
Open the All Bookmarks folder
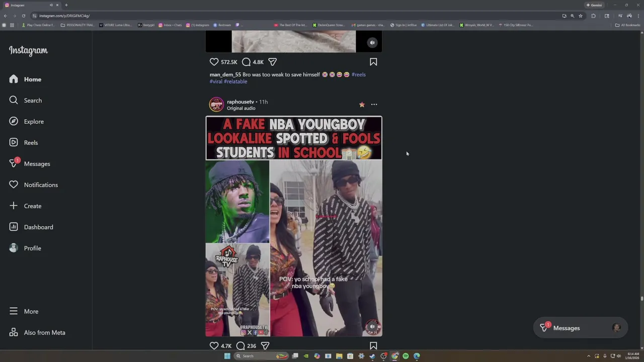click(628, 25)
